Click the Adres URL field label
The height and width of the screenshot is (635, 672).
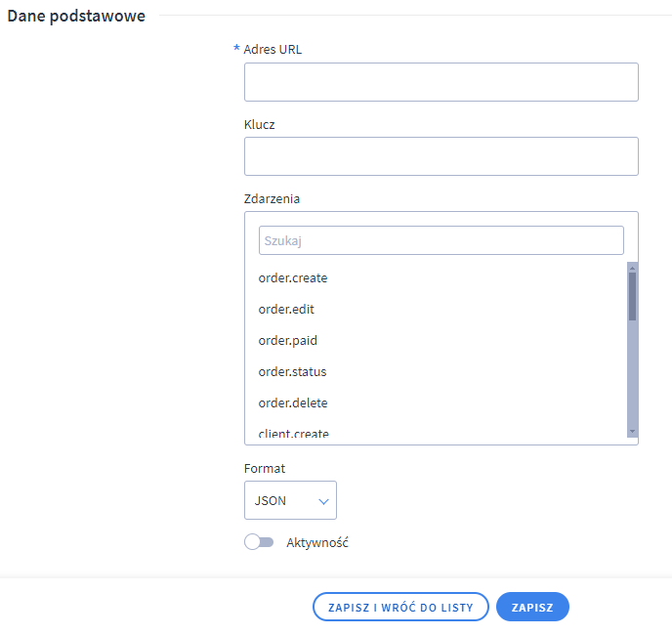point(273,49)
